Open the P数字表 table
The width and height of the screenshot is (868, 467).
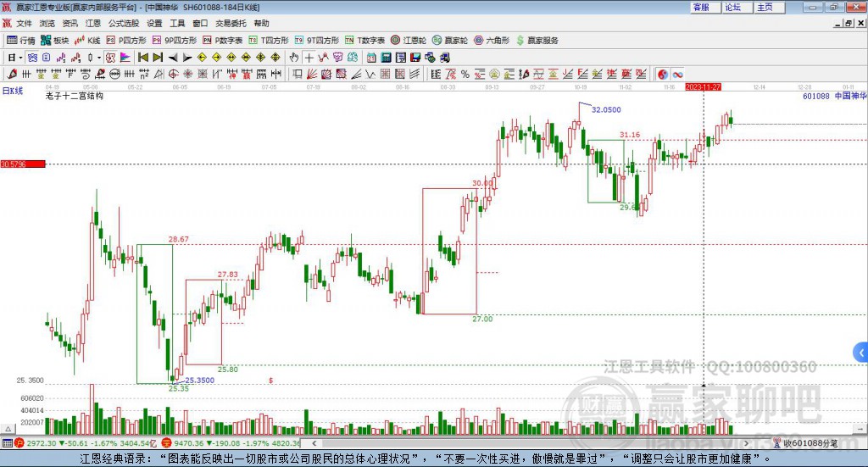pos(223,40)
